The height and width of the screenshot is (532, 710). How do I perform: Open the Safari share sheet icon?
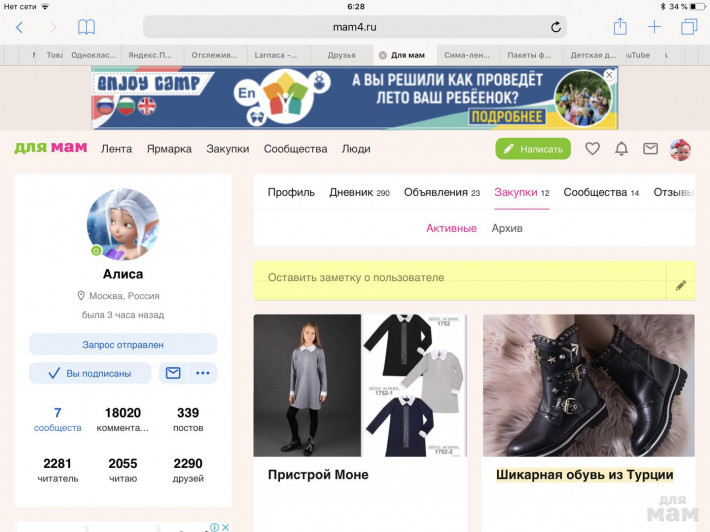tap(620, 27)
